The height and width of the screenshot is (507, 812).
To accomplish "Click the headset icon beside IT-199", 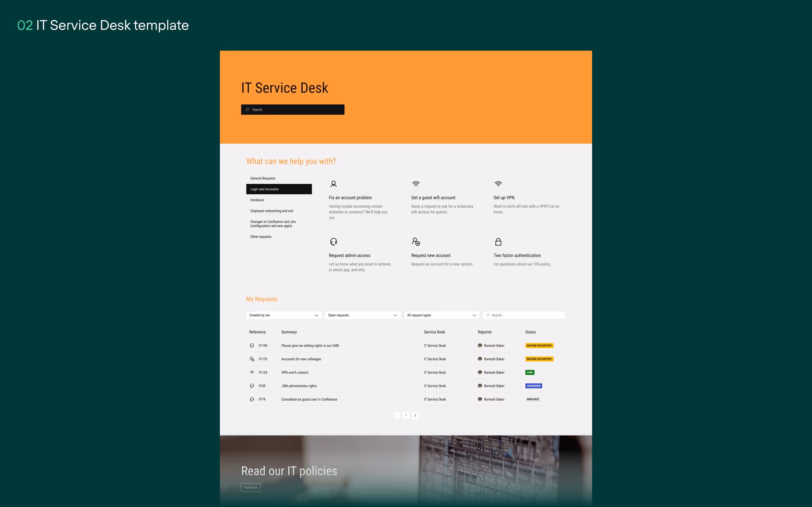I will [252, 346].
